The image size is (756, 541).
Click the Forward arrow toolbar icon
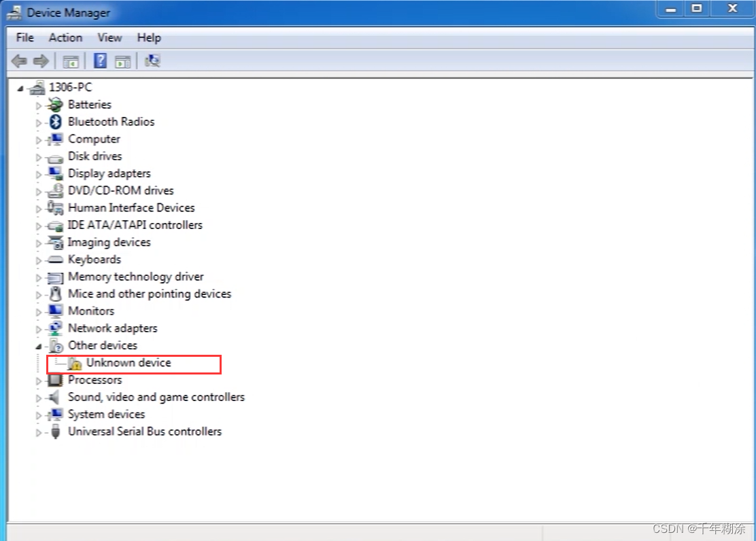[x=41, y=61]
